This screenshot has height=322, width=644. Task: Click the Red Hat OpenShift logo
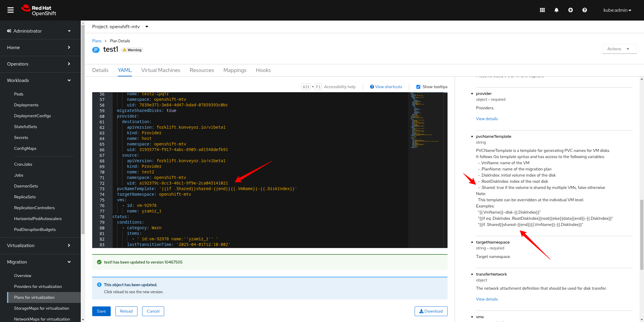[39, 10]
